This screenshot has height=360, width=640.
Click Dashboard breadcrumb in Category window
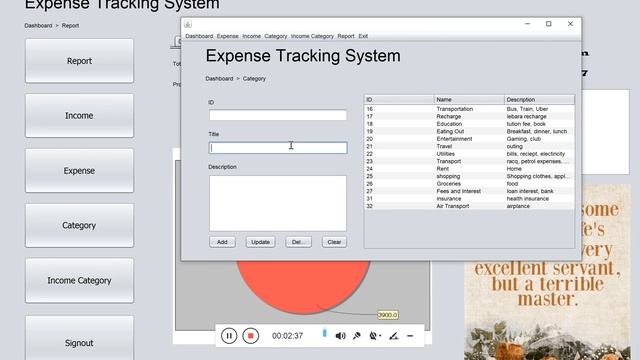pyautogui.click(x=219, y=78)
